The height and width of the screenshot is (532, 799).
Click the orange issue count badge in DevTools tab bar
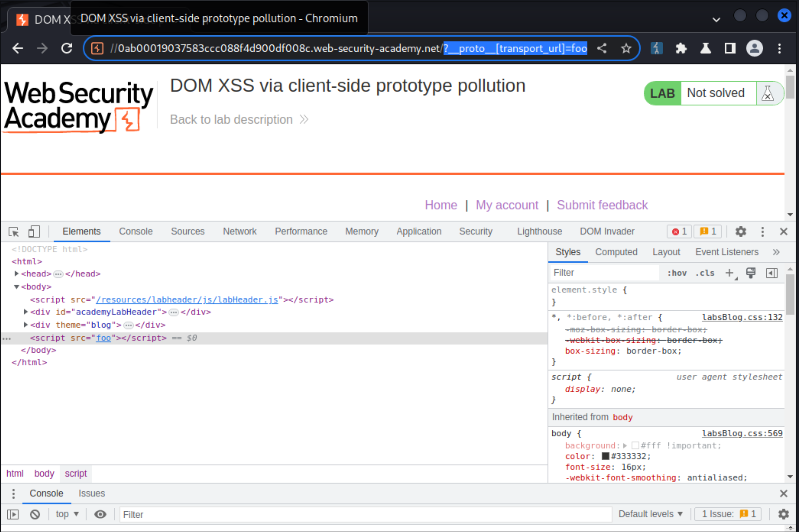pyautogui.click(x=708, y=232)
